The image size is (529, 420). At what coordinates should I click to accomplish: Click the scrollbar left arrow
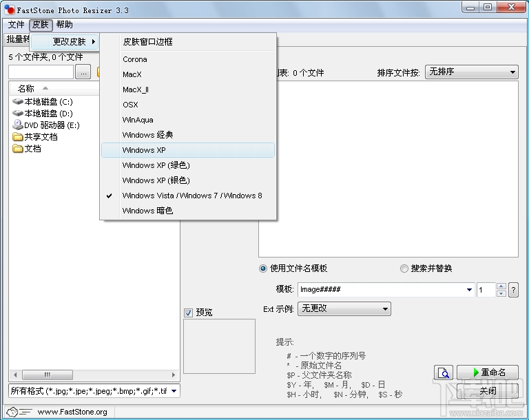click(x=15, y=375)
